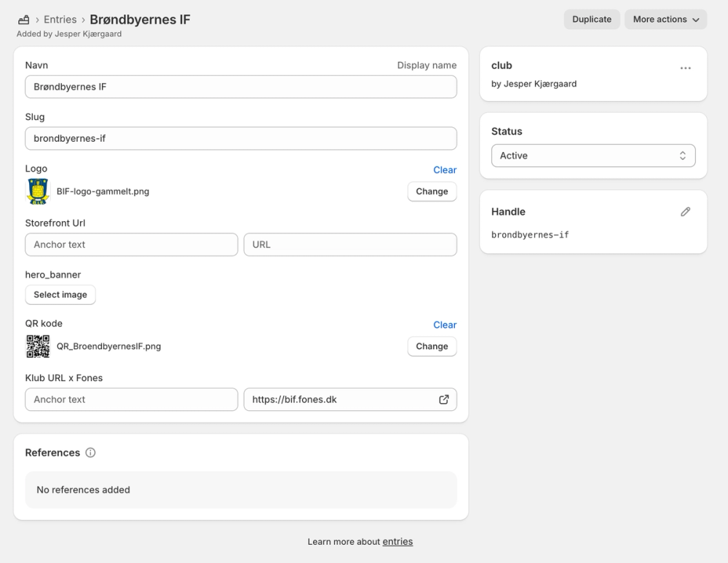Open the entries help link
This screenshot has height=563, width=728.
397,542
